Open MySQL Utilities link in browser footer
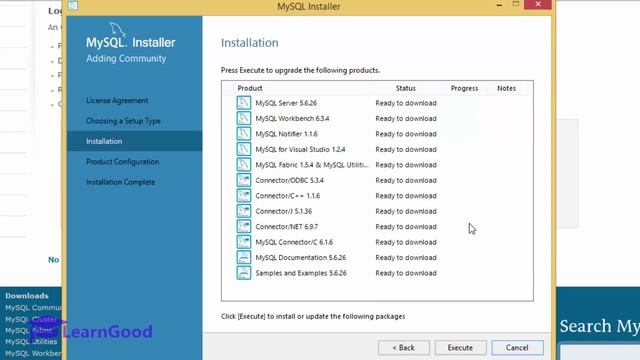The height and width of the screenshot is (360, 640). [31, 342]
